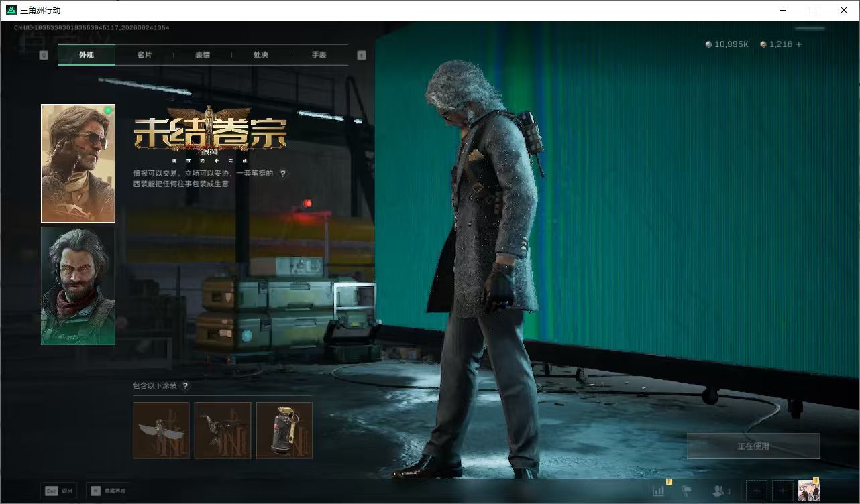Viewport: 860px width, 504px height.
Task: Click the silver coin currency icon
Action: click(x=708, y=44)
